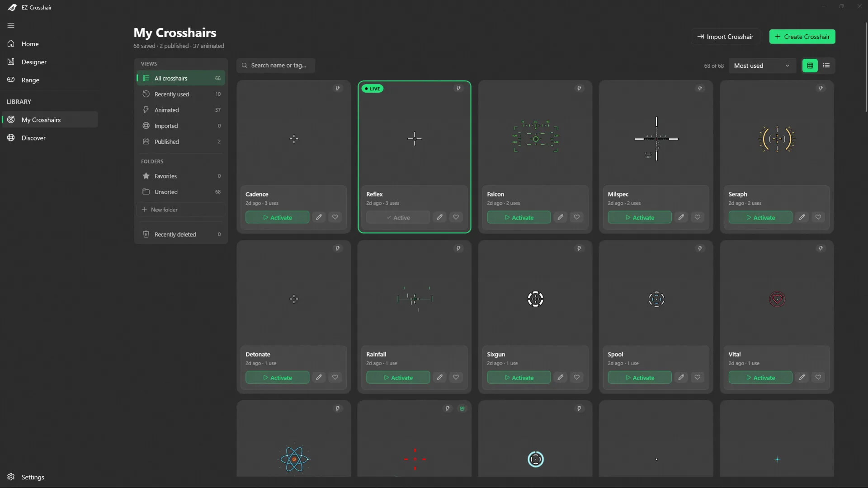The height and width of the screenshot is (488, 868).
Task: Show Published crosshairs view
Action: point(181,141)
